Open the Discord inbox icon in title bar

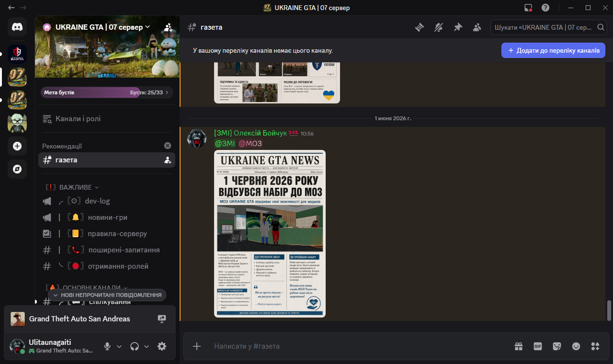528,8
